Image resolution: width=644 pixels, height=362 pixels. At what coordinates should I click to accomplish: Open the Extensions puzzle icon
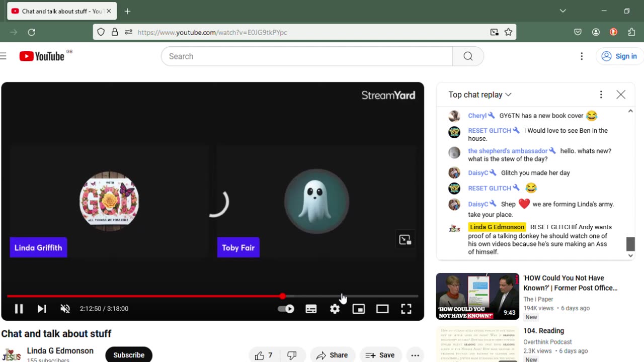pyautogui.click(x=632, y=32)
